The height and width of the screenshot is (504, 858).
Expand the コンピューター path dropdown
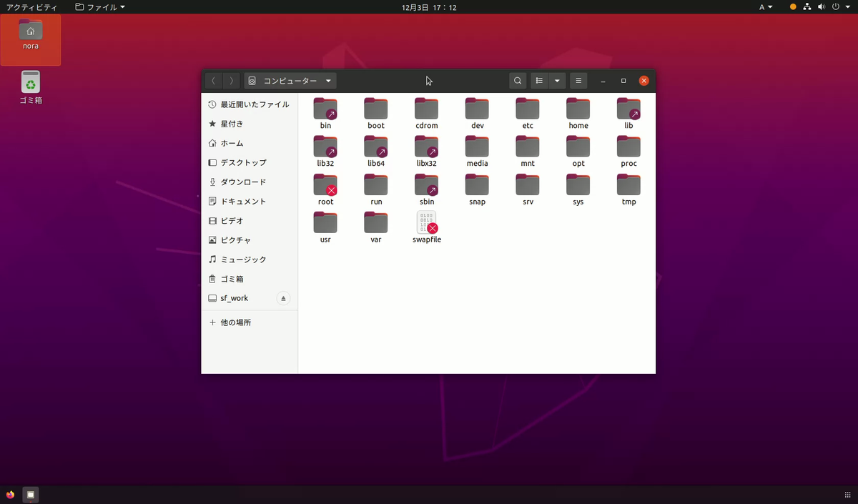coord(290,81)
